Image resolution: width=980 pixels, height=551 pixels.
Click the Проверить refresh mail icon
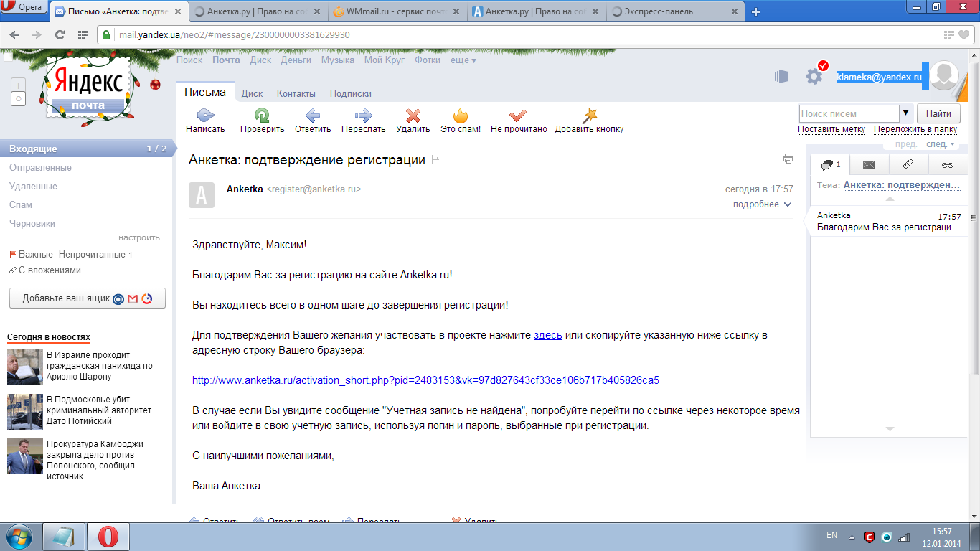coord(262,115)
